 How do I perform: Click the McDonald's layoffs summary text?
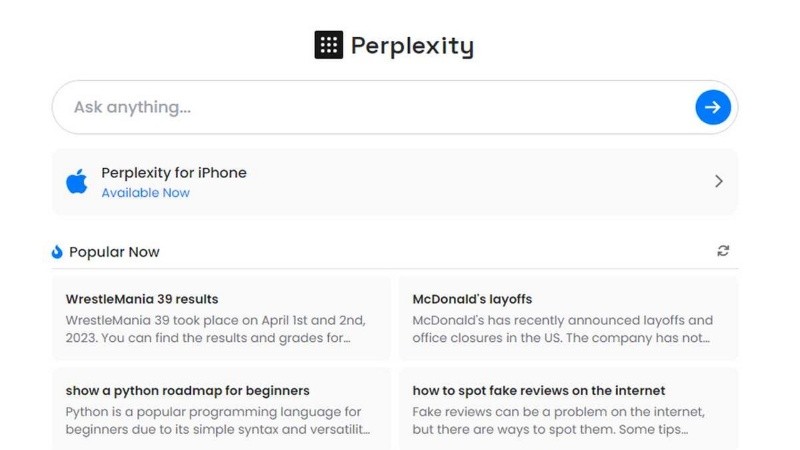(562, 329)
